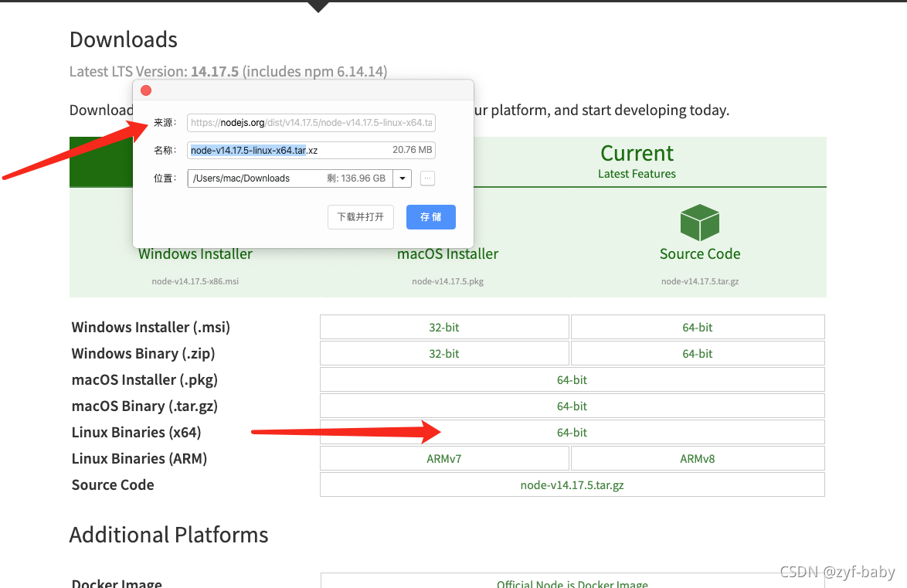
Task: Click the browse folder ellipsis button
Action: click(427, 178)
